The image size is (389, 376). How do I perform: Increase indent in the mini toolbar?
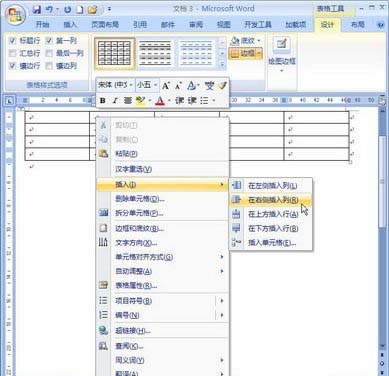(x=192, y=100)
